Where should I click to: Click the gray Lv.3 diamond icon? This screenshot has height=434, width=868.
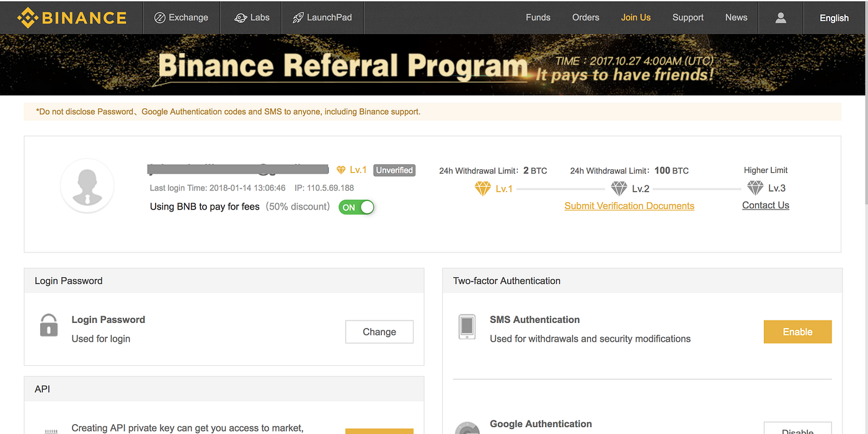click(755, 188)
